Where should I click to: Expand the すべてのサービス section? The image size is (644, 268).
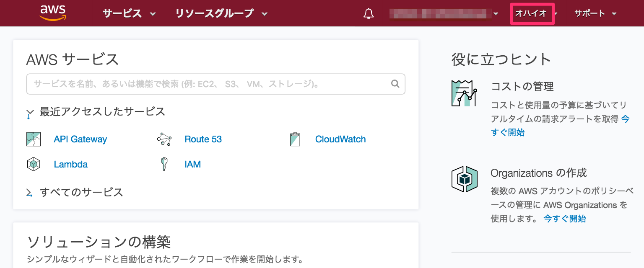(x=75, y=192)
